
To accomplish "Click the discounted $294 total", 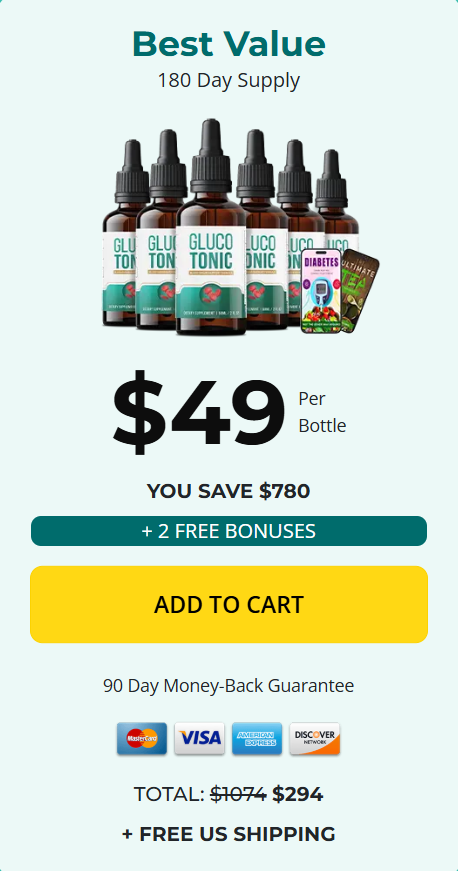I will [x=298, y=794].
